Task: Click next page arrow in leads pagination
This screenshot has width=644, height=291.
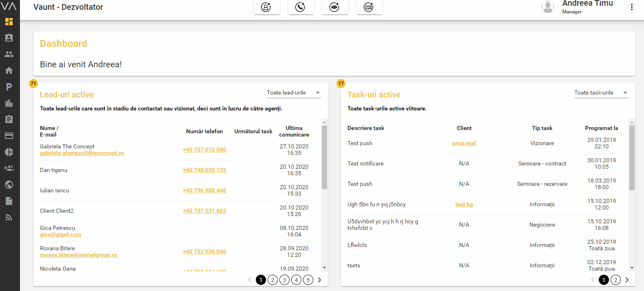Action: (319, 280)
